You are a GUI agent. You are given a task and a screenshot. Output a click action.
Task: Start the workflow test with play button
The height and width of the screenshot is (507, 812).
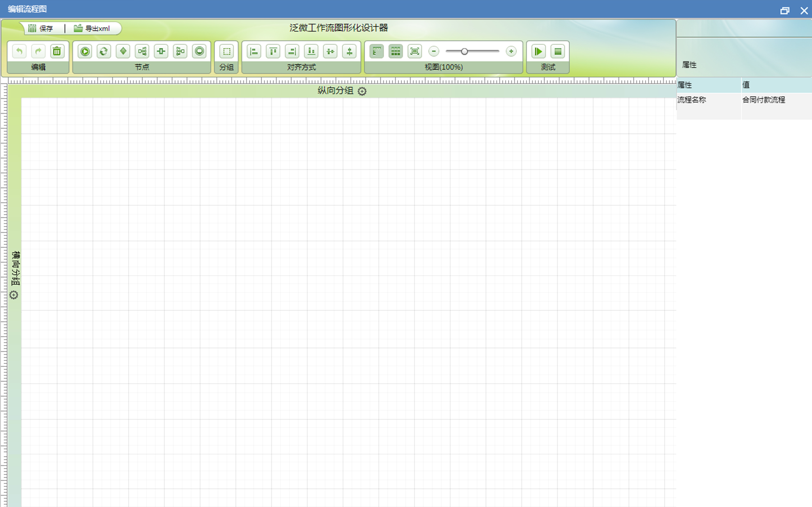click(539, 51)
